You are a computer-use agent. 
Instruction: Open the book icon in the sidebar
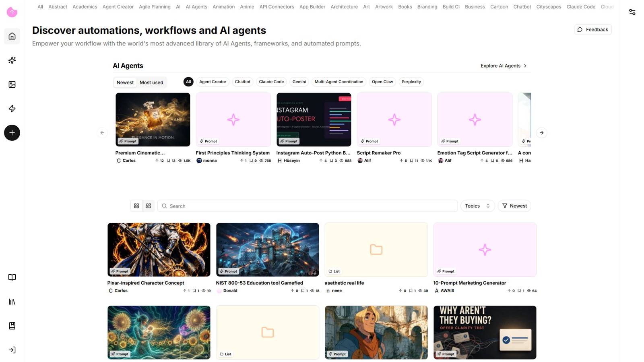[x=12, y=278]
